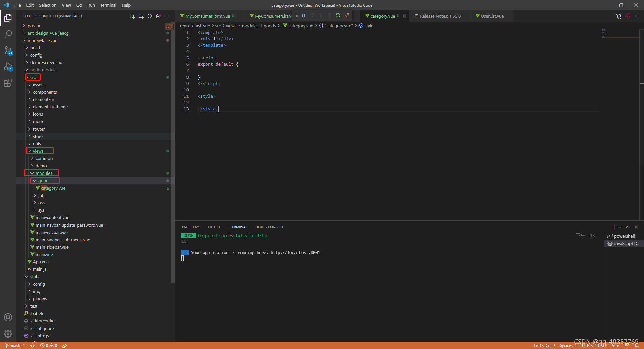Open errors and warnings count in status bar
Image resolution: width=644 pixels, height=349 pixels.
click(x=49, y=345)
